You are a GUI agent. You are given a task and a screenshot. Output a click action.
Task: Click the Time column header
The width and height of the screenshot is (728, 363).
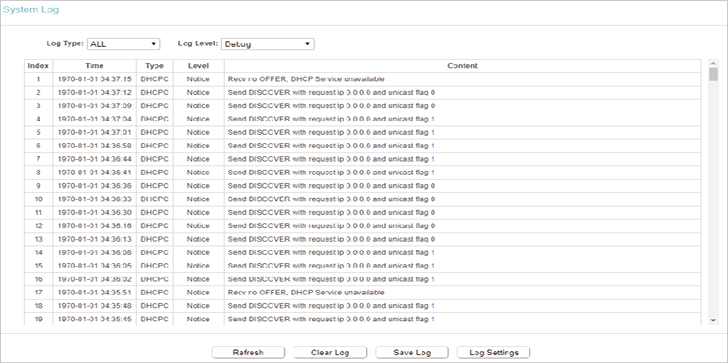pos(95,66)
